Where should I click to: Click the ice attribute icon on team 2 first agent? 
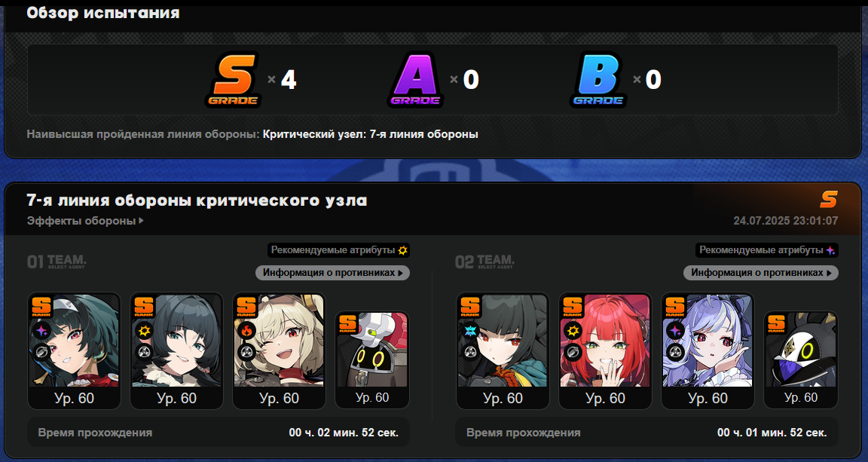coord(470,331)
